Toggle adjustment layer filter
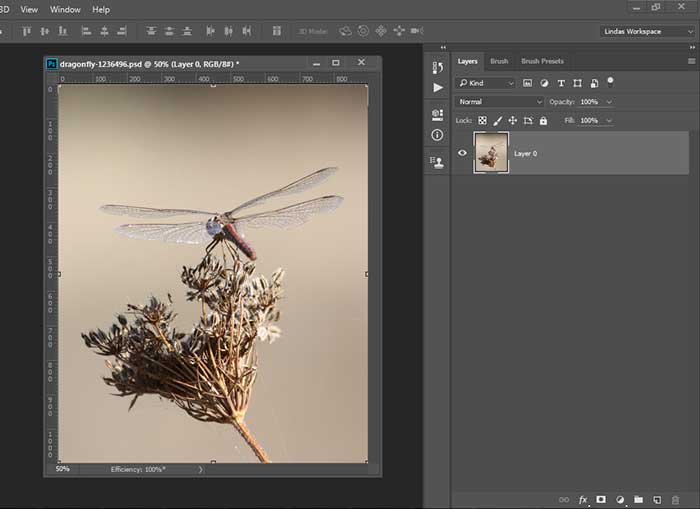Screen dimensions: 700x509 [x=544, y=83]
